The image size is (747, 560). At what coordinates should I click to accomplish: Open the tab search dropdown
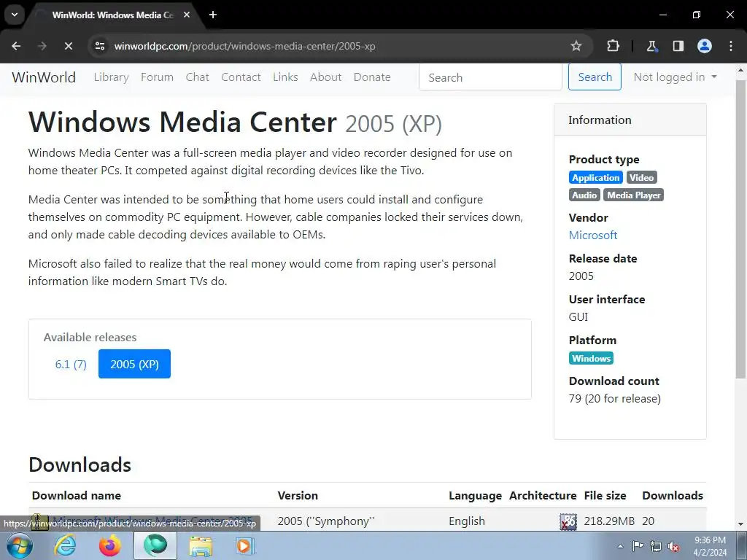point(15,15)
